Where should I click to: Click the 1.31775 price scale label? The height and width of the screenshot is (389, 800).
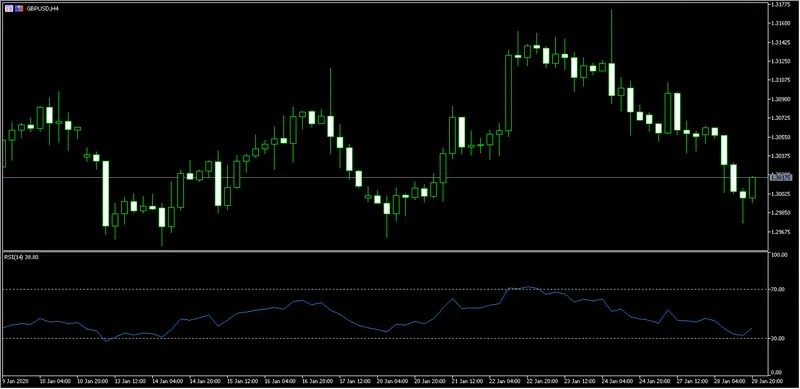783,5
